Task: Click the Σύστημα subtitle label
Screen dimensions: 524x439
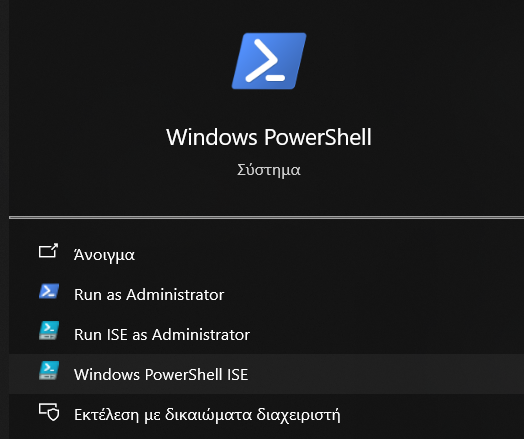Action: pos(269,170)
